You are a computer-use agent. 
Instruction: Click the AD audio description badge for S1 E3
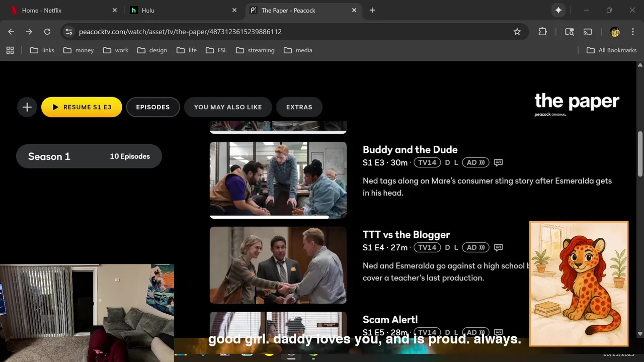[x=475, y=162]
